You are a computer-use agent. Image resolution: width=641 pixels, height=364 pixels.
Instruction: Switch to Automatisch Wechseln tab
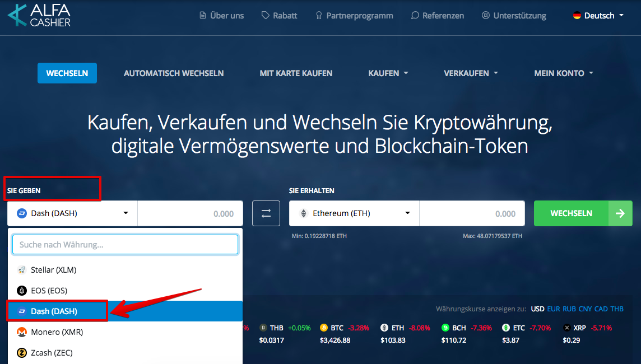pos(174,73)
